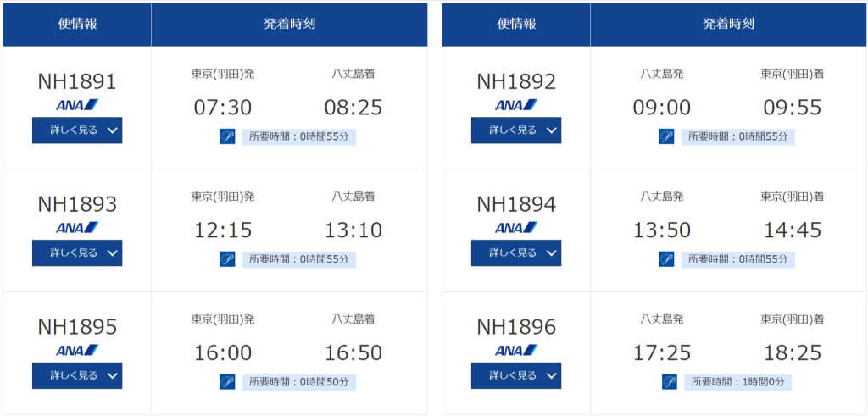Click the P icon in NH1892 row
Screen dimensions: 868x416
click(x=666, y=137)
